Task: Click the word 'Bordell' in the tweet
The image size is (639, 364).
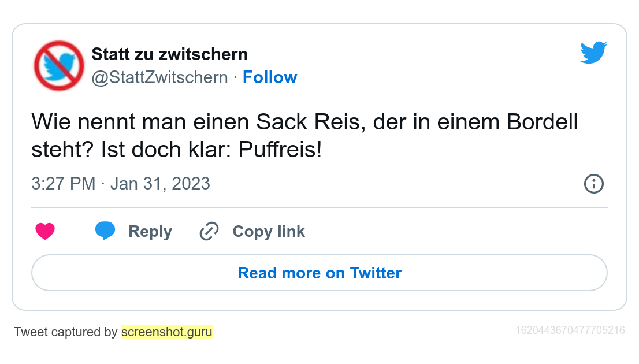Action: [543, 122]
